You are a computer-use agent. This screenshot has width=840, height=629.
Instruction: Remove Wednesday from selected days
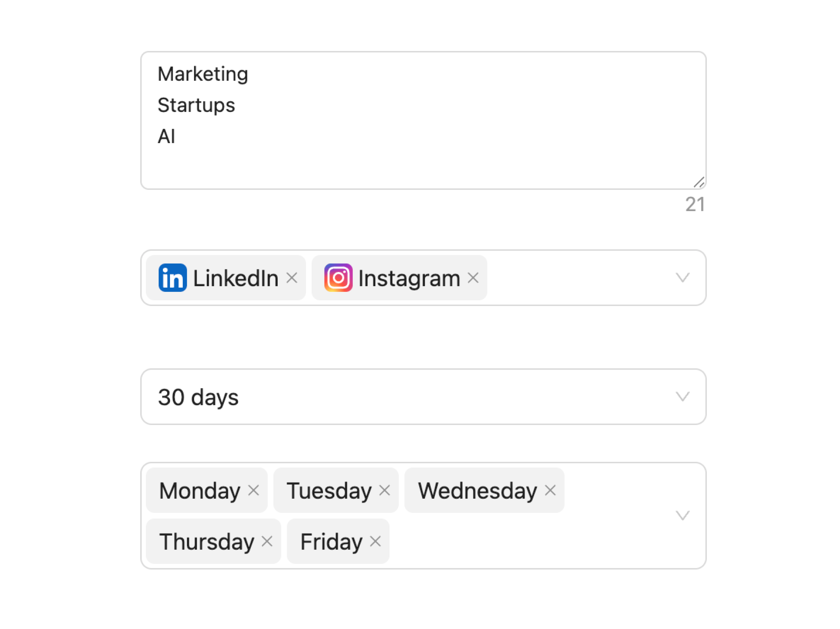click(550, 490)
